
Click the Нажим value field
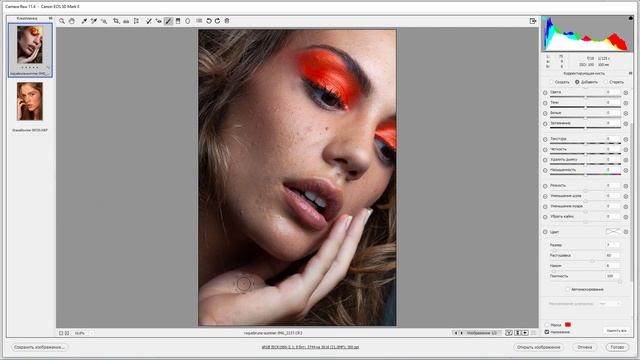tap(612, 266)
